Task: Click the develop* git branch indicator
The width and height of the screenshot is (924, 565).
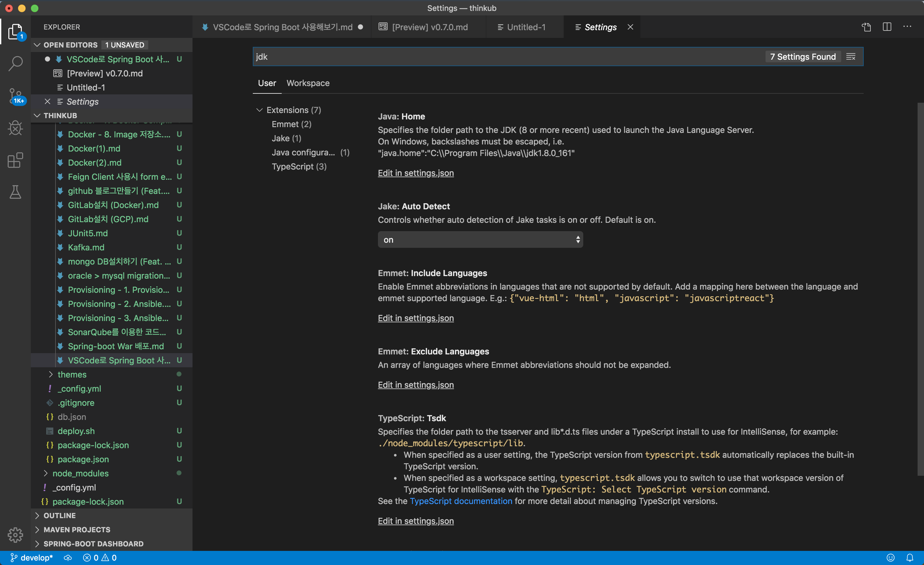Action: coord(31,558)
